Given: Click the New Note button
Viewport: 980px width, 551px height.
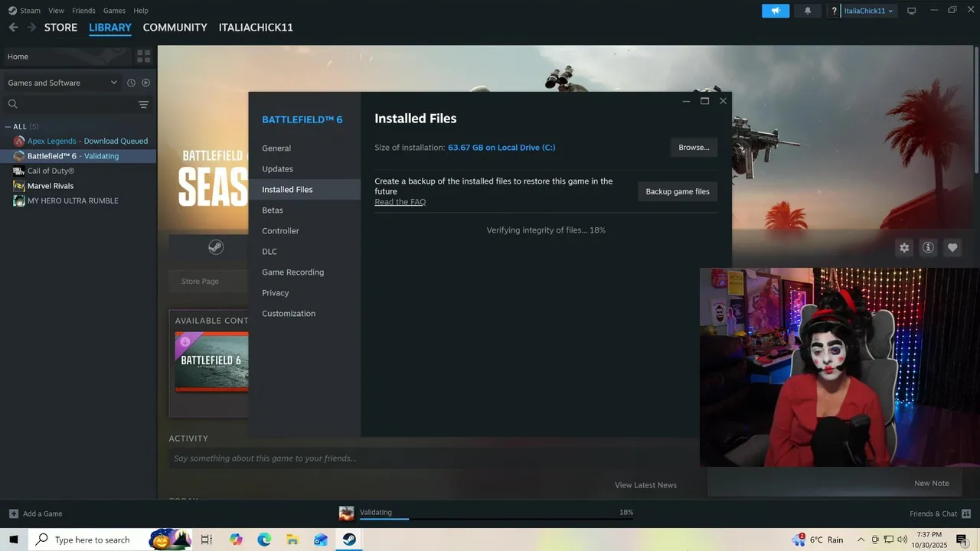Looking at the screenshot, I should click(931, 484).
